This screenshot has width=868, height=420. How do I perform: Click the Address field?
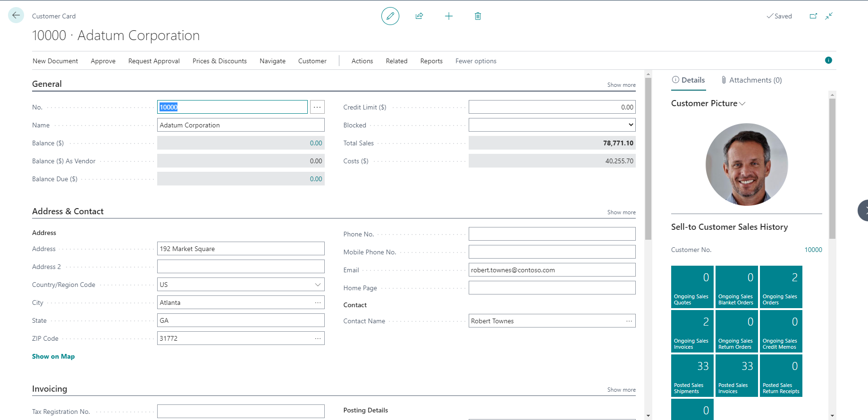[241, 249]
